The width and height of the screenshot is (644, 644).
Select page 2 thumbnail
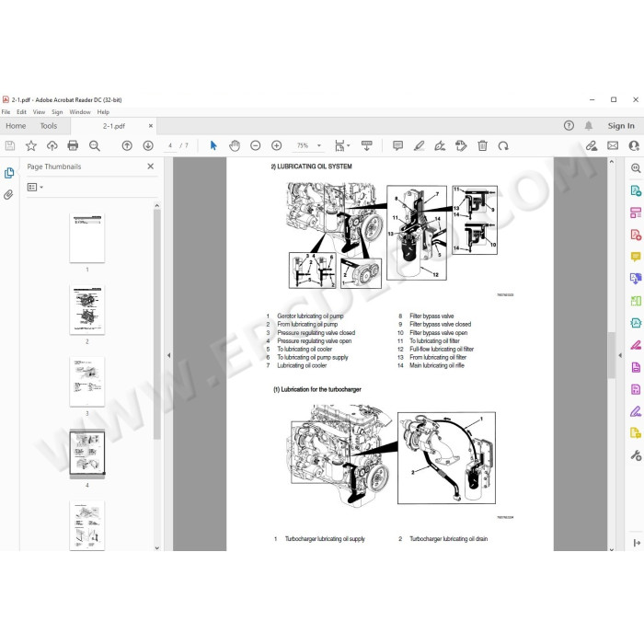point(87,310)
